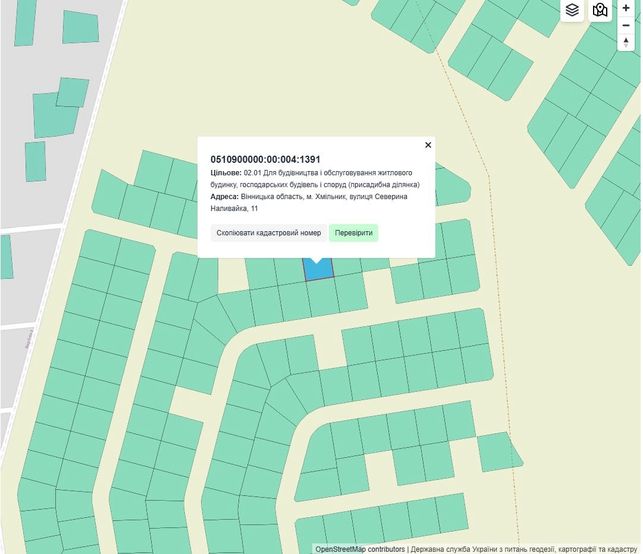The image size is (643, 554).
Task: Select the large overlapping parcel in grey area
Action: 55,115
